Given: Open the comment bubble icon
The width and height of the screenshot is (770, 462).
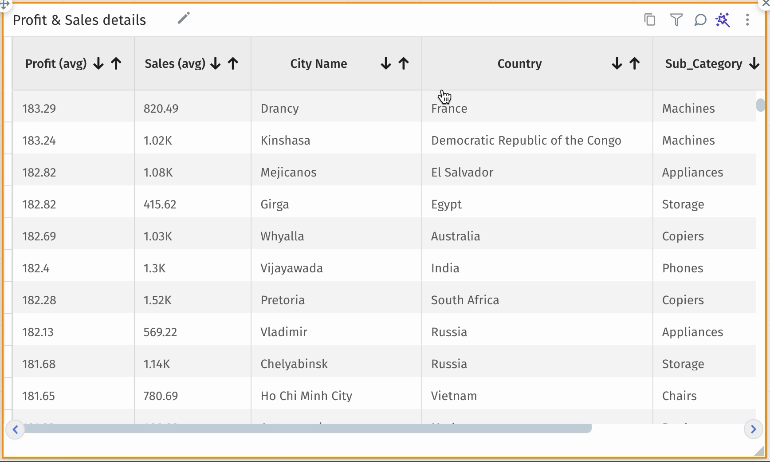Looking at the screenshot, I should point(700,20).
